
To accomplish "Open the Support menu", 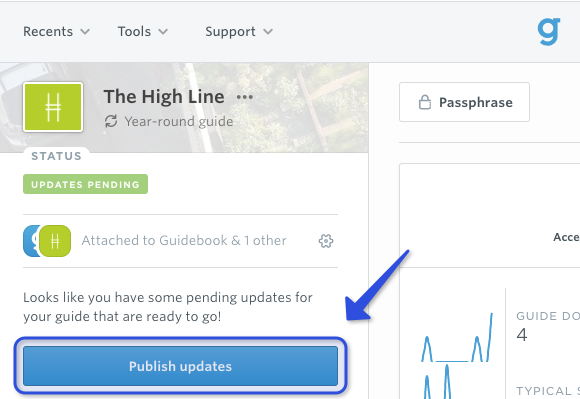I will (239, 32).
